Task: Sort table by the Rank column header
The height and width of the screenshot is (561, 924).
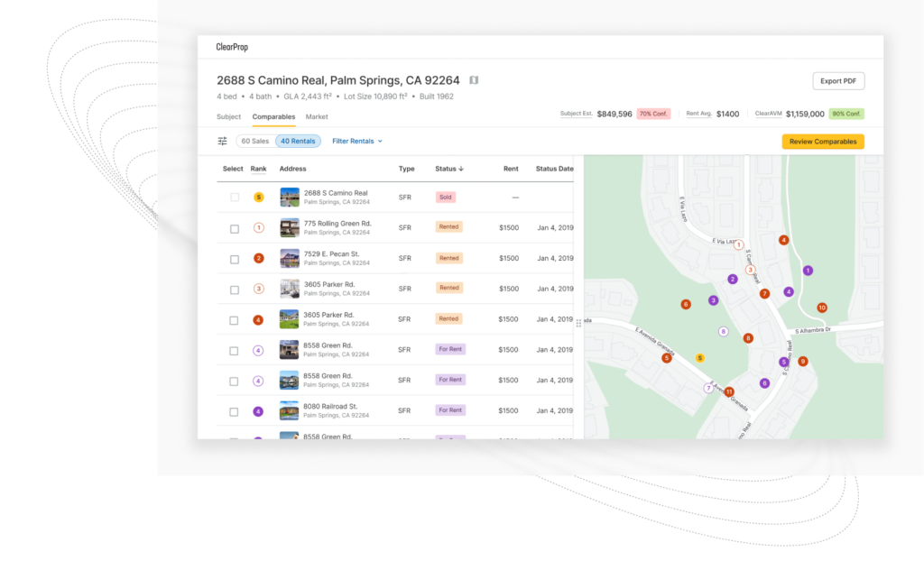Action: (x=258, y=169)
